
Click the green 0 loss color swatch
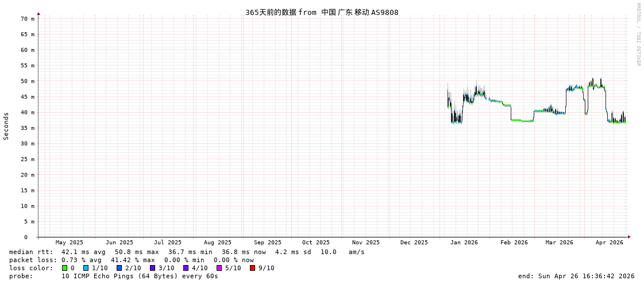pyautogui.click(x=65, y=268)
